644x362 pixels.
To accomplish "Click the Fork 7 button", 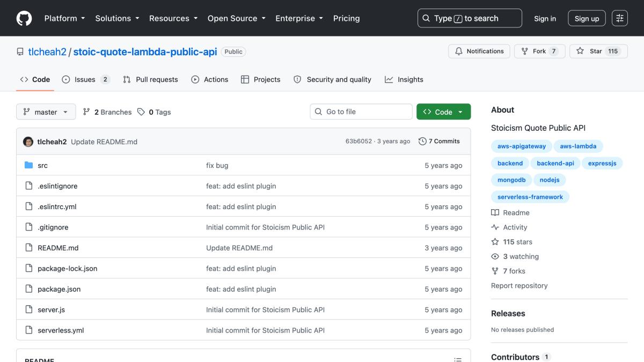I will 540,51.
